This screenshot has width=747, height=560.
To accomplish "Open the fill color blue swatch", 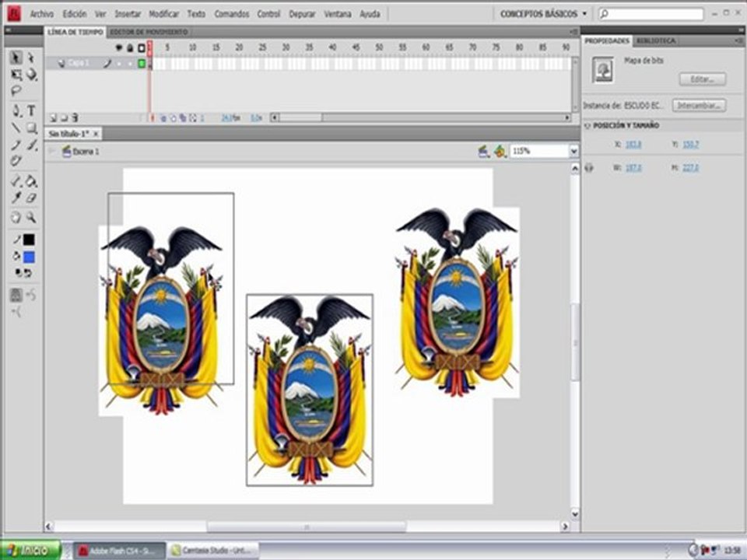I will [x=29, y=257].
